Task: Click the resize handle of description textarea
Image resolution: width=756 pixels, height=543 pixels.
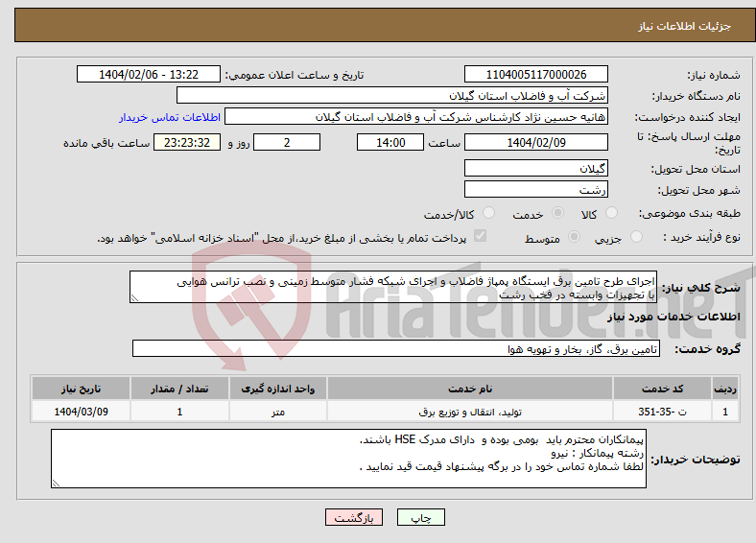Action: (x=134, y=298)
